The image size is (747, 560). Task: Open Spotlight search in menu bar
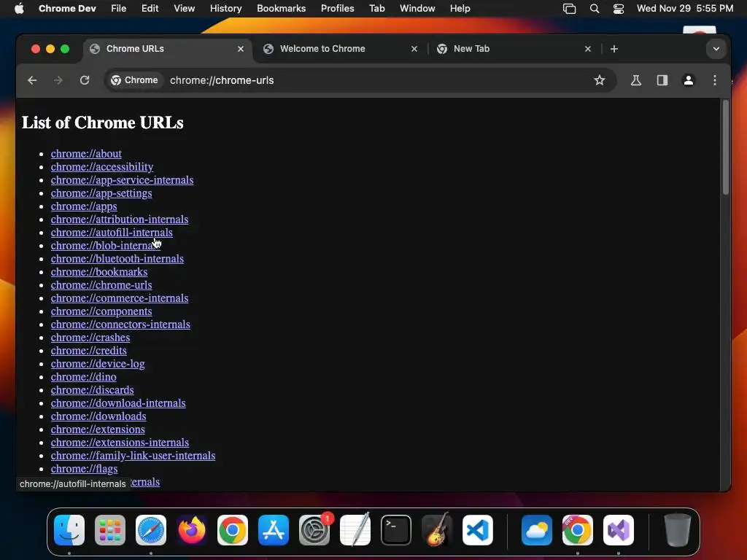click(x=594, y=9)
